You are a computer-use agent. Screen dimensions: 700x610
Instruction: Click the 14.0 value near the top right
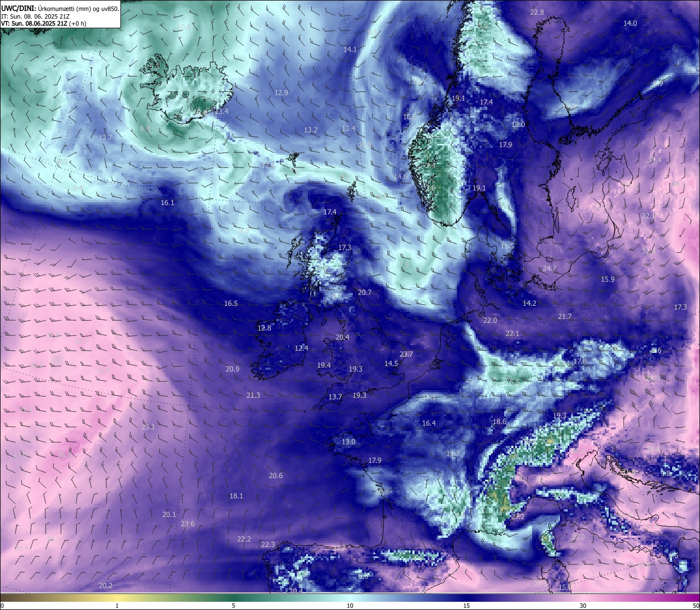[x=631, y=23]
